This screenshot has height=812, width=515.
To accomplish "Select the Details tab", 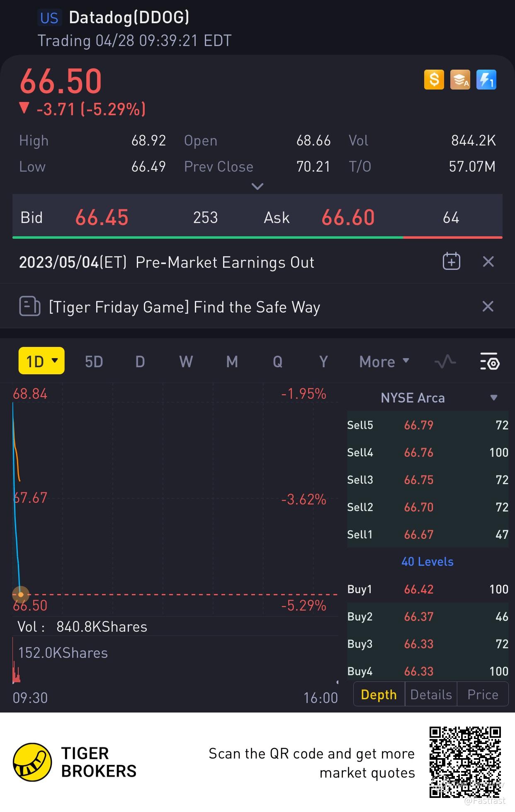I will click(431, 694).
